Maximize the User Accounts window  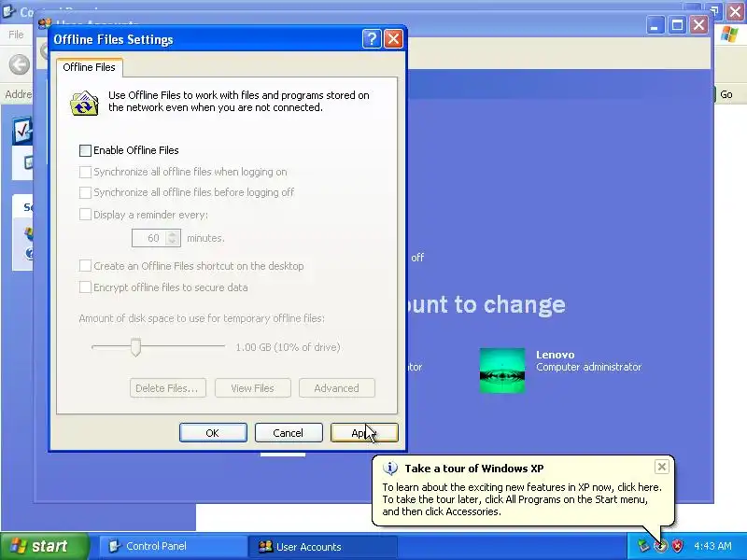[677, 25]
